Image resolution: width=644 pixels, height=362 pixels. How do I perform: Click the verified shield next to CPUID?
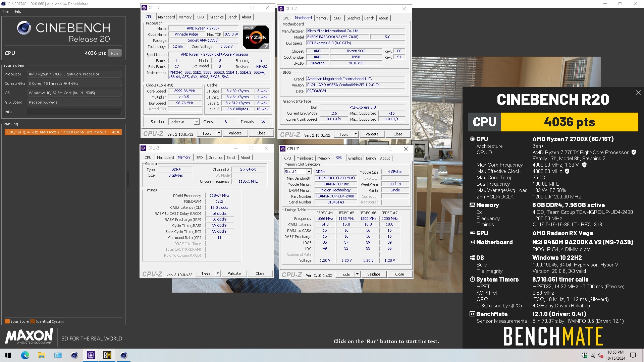pos(634,152)
